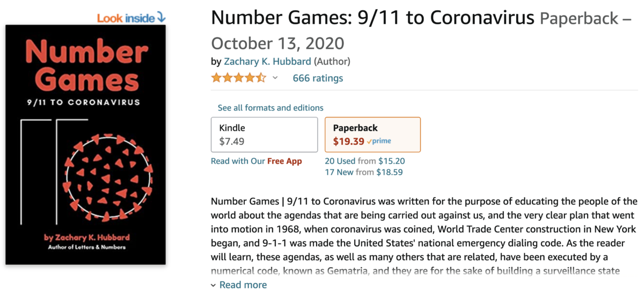Open the 666 ratings link

coord(318,78)
